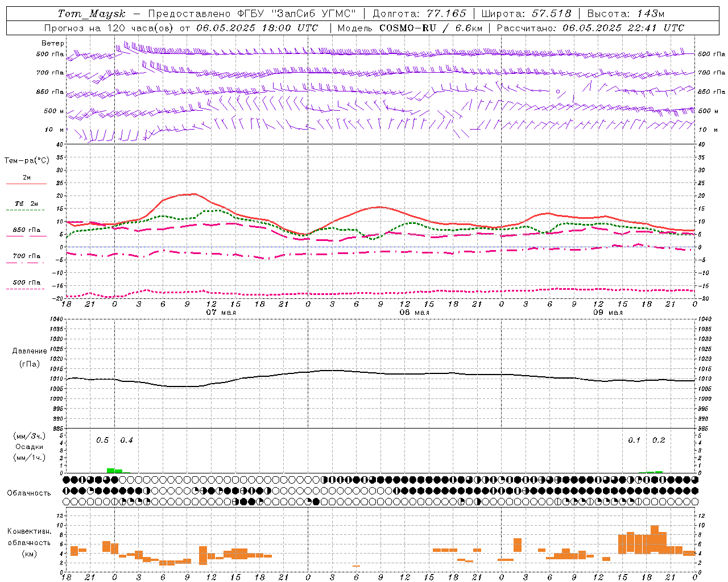Click the Прогноз на 120 часа(ов) text
This screenshot has height=582, width=728.
coord(109,28)
